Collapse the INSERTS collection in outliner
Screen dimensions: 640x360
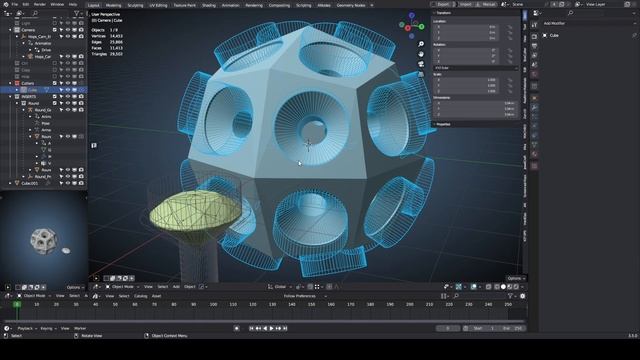[10, 96]
